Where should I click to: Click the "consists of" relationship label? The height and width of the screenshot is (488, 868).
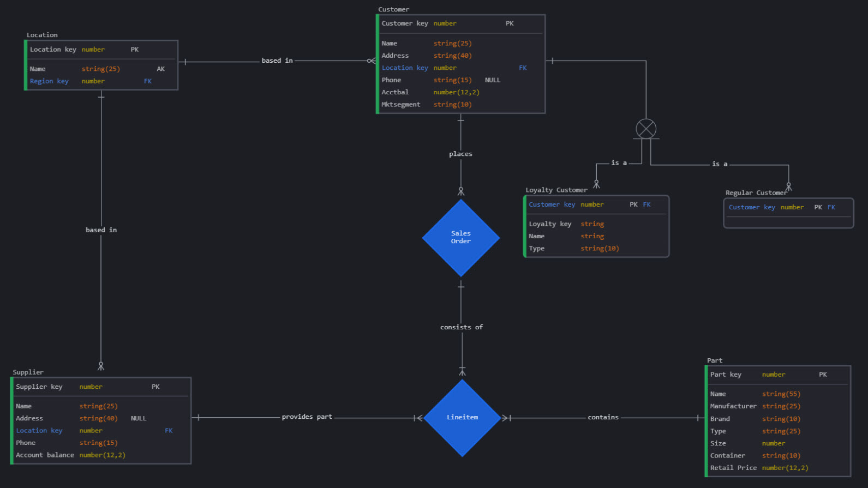click(x=461, y=327)
